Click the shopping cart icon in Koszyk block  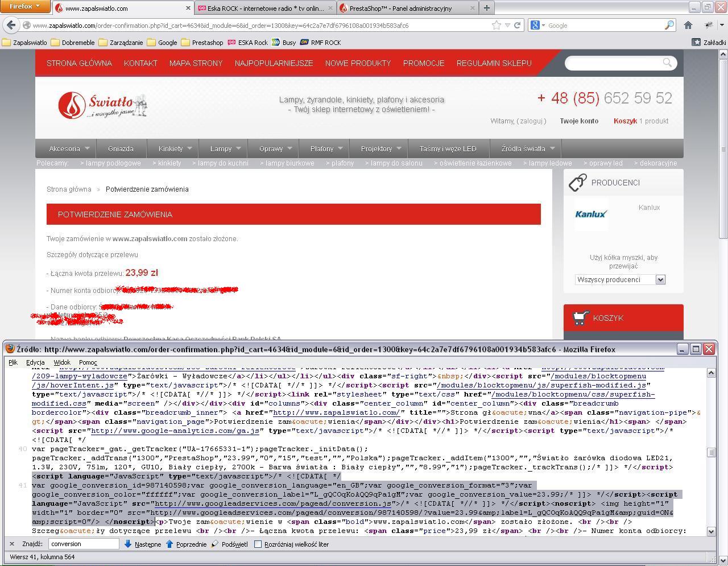pyautogui.click(x=580, y=318)
